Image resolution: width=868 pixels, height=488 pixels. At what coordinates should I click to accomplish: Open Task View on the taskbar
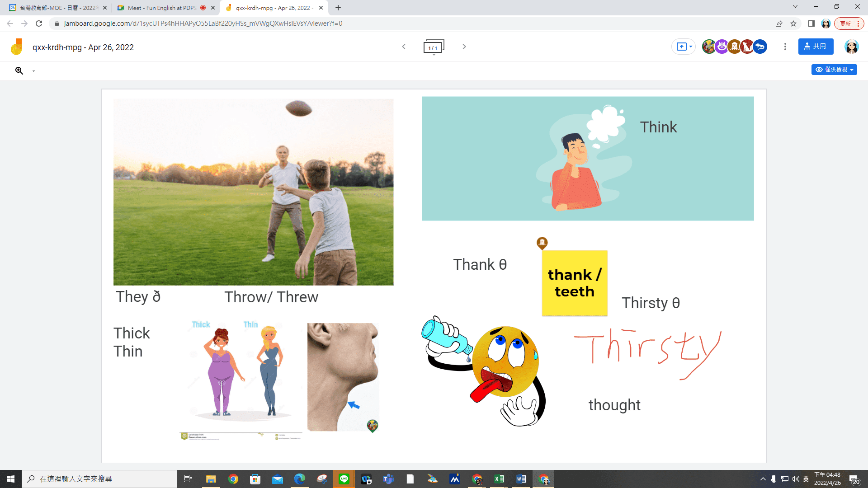tap(188, 479)
